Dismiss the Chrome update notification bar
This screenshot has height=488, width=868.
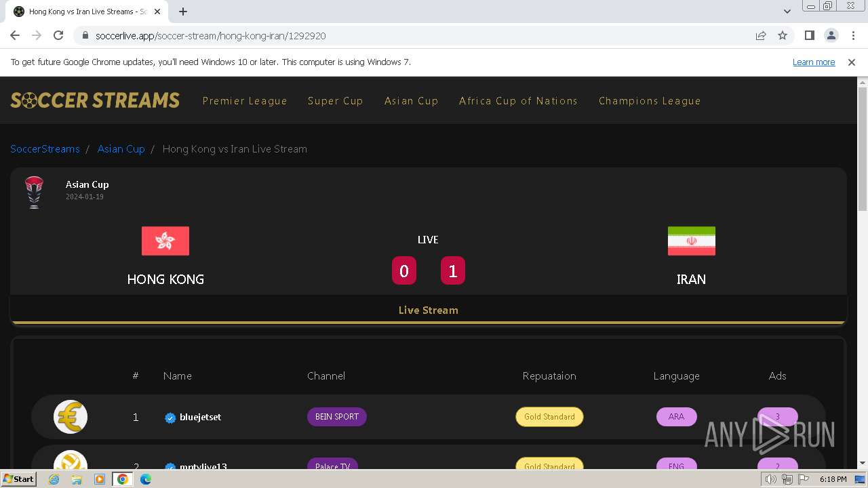[x=852, y=62]
